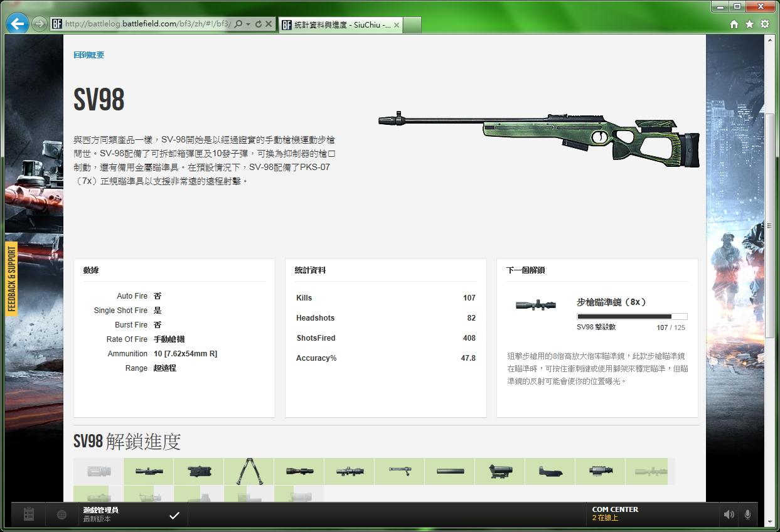Select the suppressor unlock icon
The height and width of the screenshot is (532, 780).
(x=449, y=471)
